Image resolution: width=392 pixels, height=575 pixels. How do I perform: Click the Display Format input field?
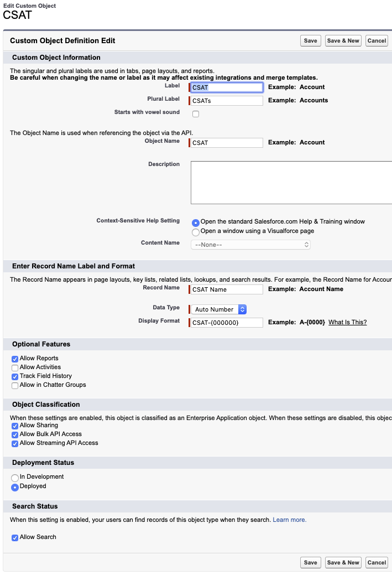[227, 322]
